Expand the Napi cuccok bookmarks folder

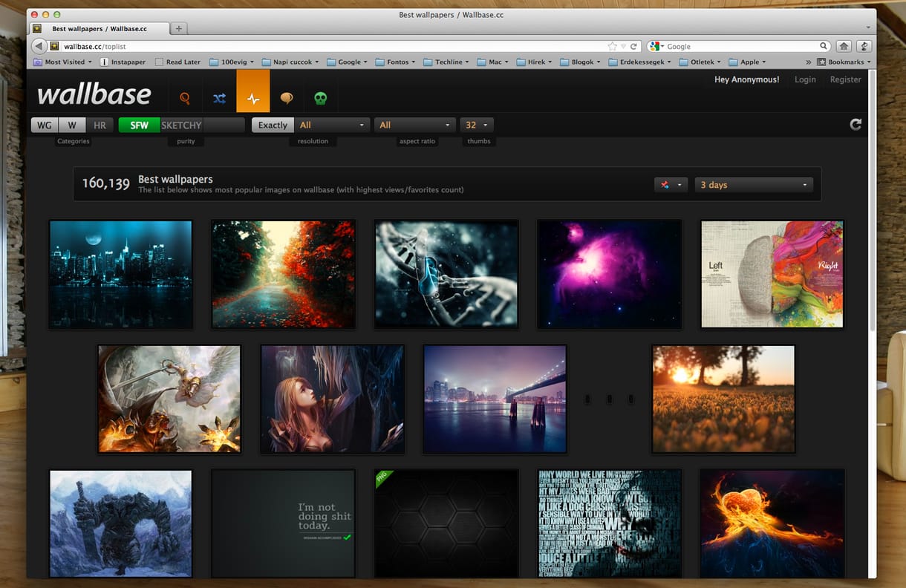tap(290, 62)
